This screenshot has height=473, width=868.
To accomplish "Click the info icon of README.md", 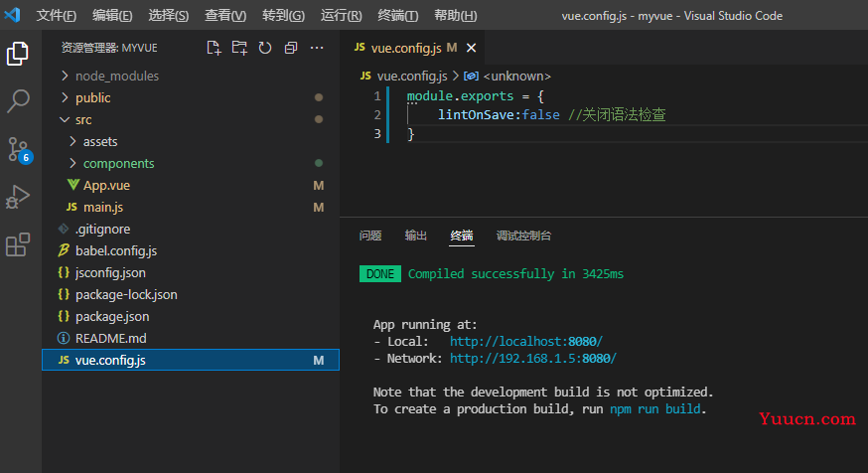I will pyautogui.click(x=64, y=338).
